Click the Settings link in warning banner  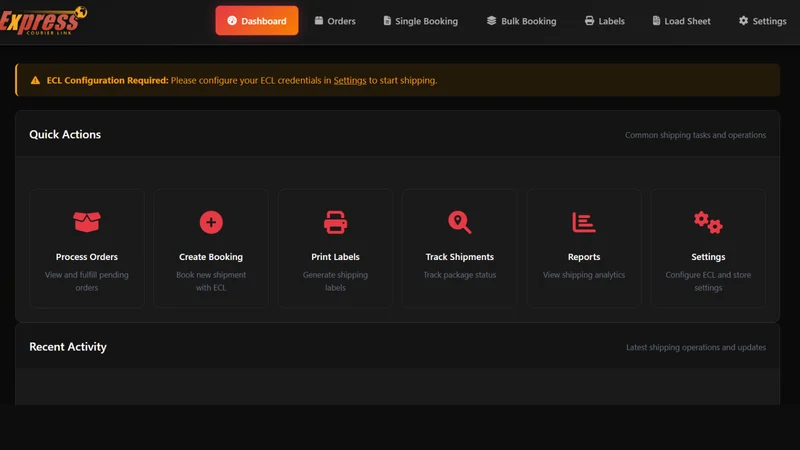click(349, 80)
